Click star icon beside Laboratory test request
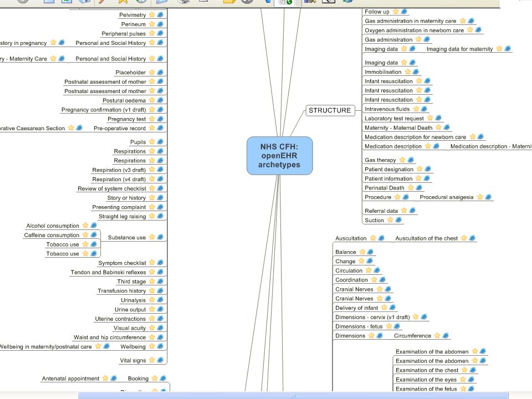This screenshot has width=532, height=399. click(x=430, y=118)
